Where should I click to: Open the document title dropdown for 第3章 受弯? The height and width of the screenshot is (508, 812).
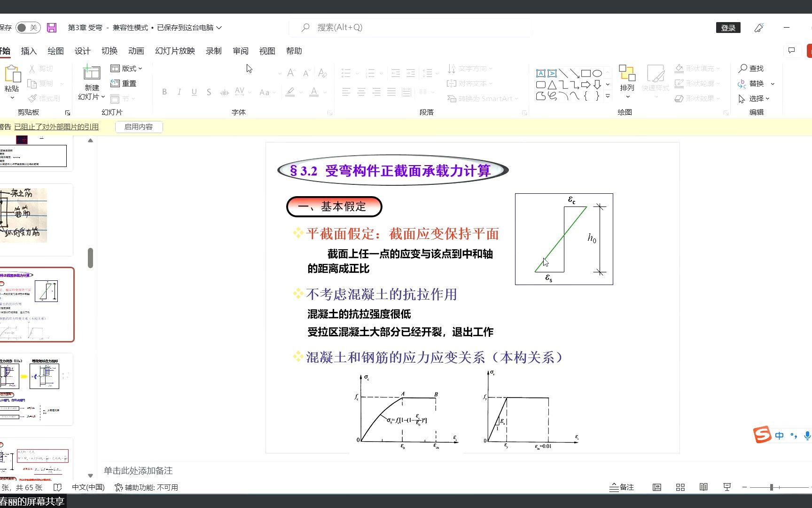click(x=219, y=28)
